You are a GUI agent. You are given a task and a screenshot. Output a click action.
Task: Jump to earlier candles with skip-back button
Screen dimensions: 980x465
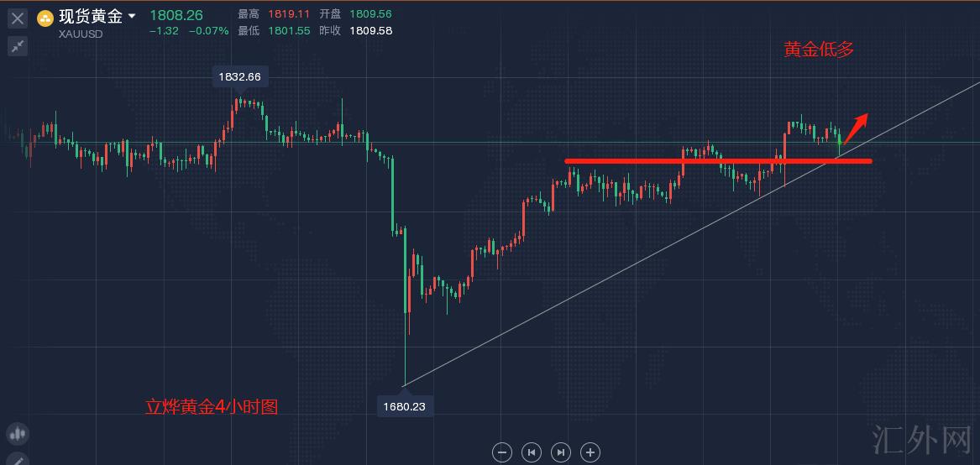[x=532, y=452]
